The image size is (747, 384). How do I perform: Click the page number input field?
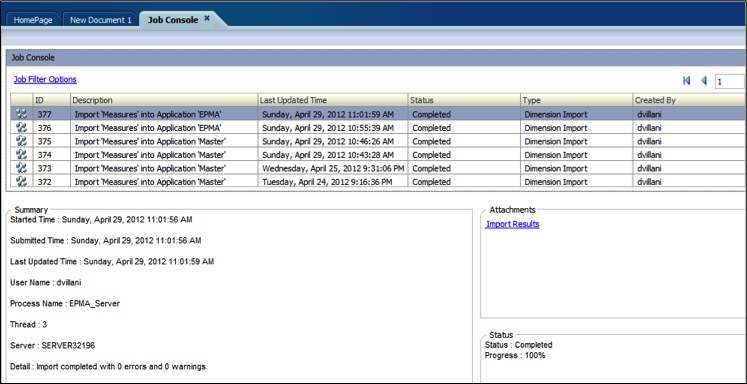730,81
